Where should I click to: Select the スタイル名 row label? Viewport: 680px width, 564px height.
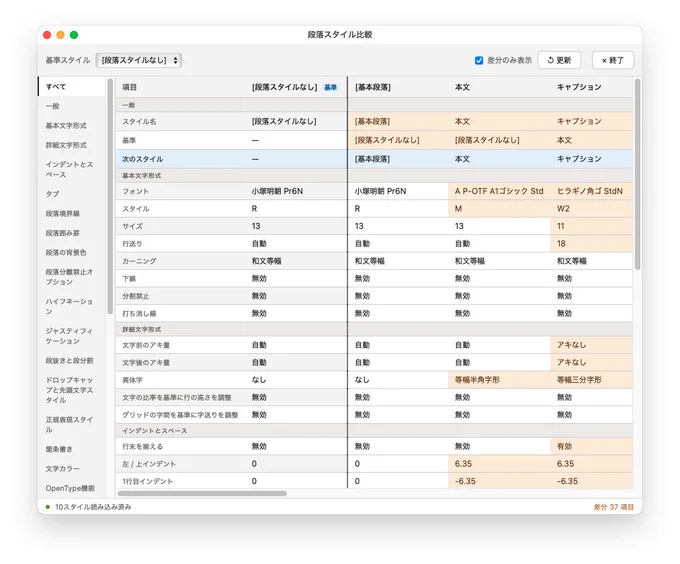pyautogui.click(x=139, y=121)
